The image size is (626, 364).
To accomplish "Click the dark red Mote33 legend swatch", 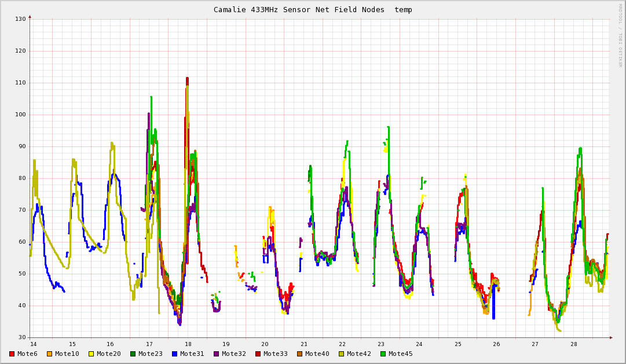I will click(258, 354).
